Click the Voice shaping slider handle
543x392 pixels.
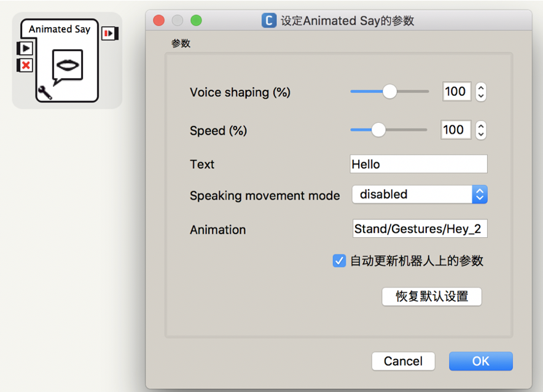(389, 92)
